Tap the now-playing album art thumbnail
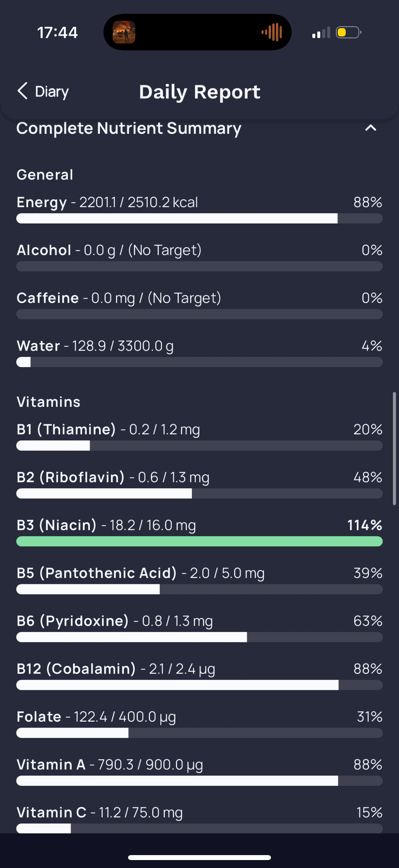399x868 pixels. click(x=124, y=32)
